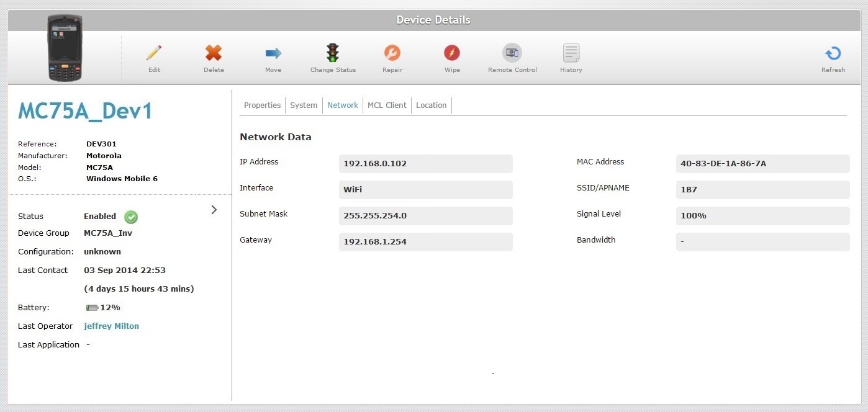
Task: Switch to the Properties tab
Action: [x=262, y=105]
